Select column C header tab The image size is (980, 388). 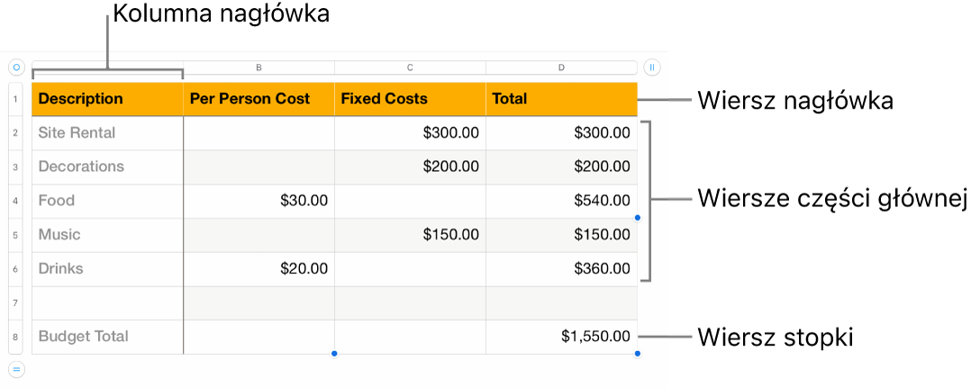(410, 68)
